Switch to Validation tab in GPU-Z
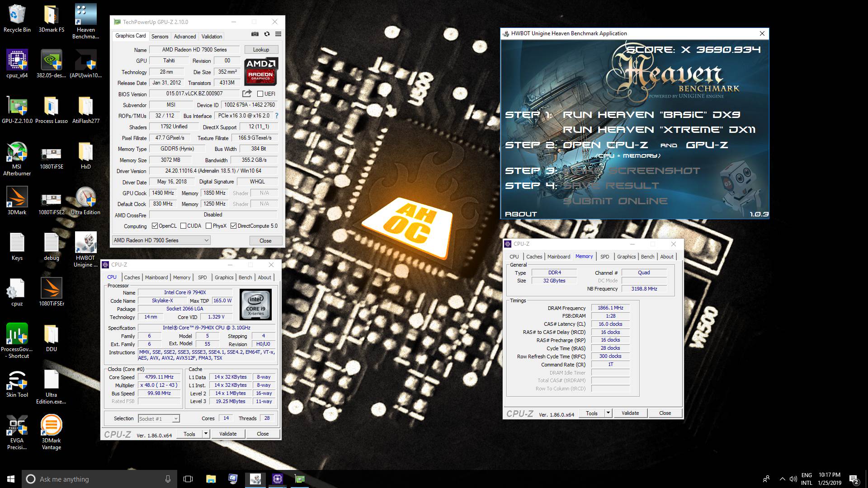Screen dimensions: 868x488 pyautogui.click(x=212, y=37)
